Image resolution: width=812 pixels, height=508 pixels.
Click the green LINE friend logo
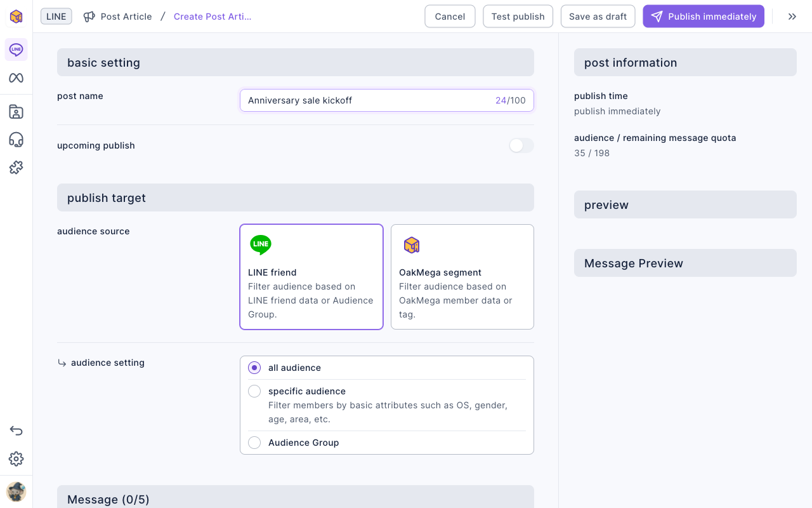click(x=261, y=244)
